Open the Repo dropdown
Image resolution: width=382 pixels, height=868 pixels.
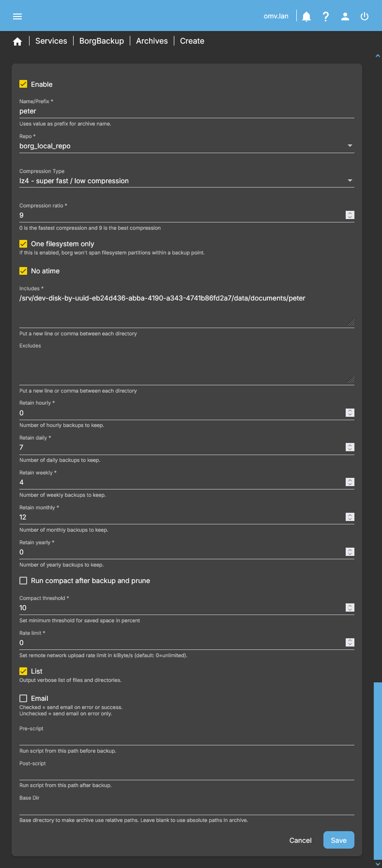[186, 146]
